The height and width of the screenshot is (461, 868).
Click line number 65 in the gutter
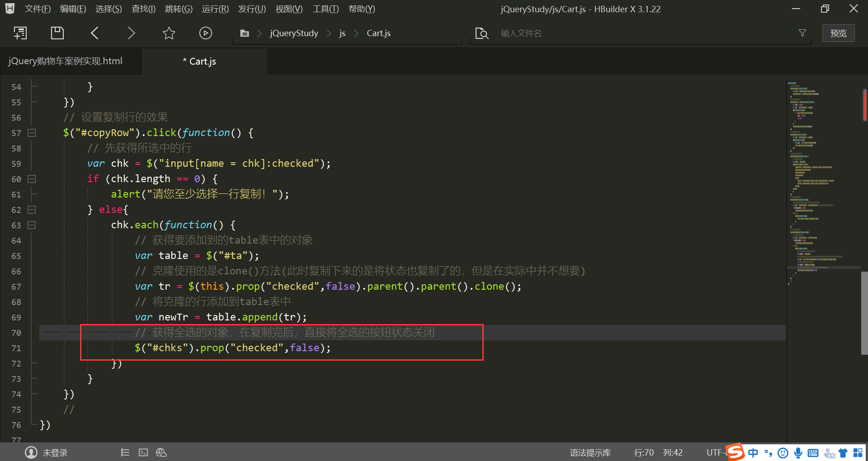pos(16,256)
